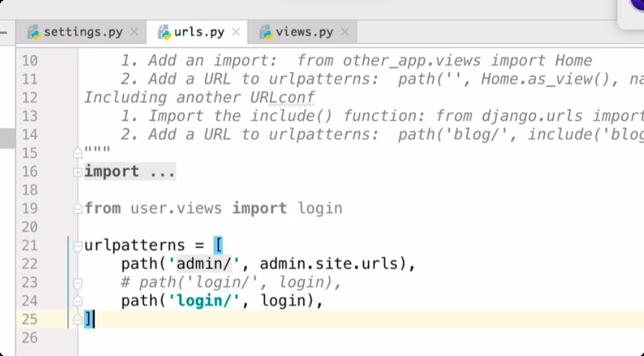
Task: Click 'admin.site.urls' on line 22
Action: tap(328, 264)
